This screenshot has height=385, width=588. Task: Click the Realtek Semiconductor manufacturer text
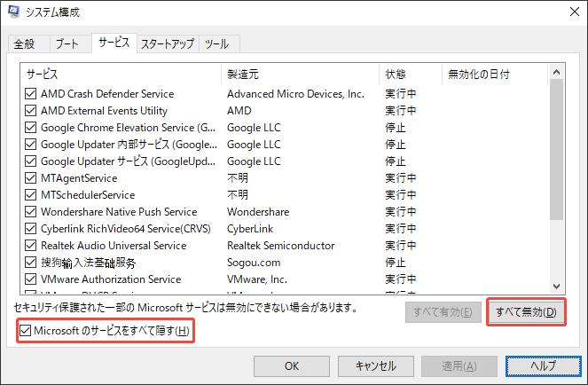point(280,246)
